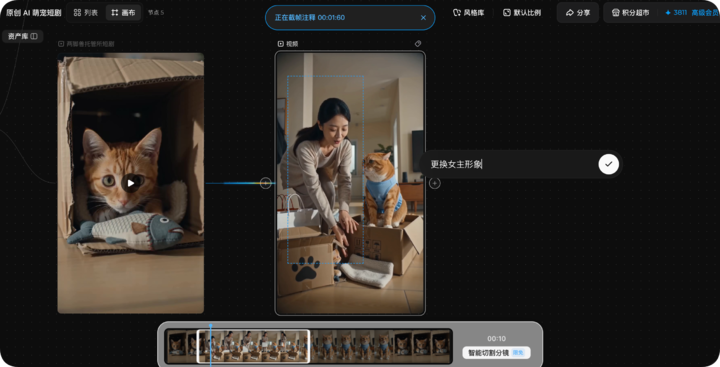Close the 正在截帧注释 annotation banner
Image resolution: width=720 pixels, height=367 pixels.
point(423,17)
